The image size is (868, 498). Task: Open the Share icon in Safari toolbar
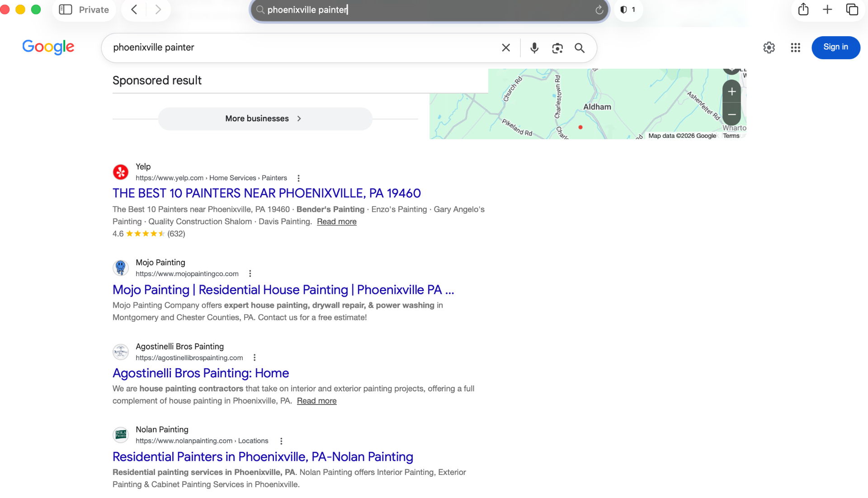click(x=803, y=9)
